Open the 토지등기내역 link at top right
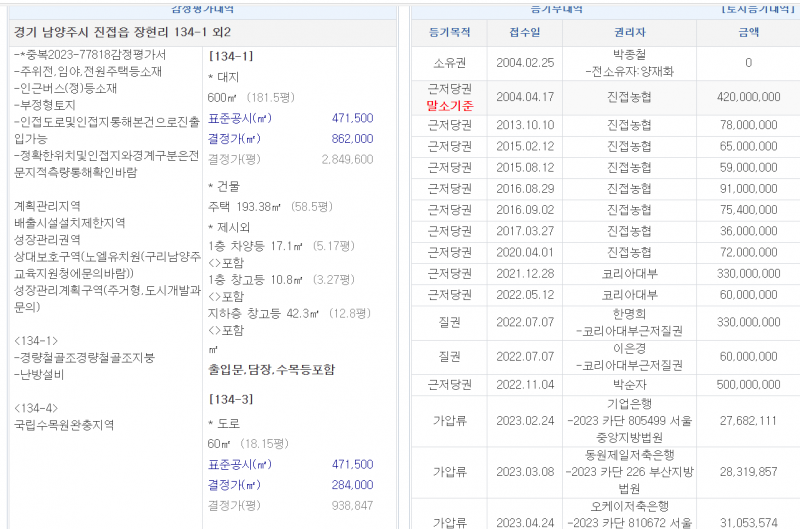Screen dimensions: 800x529 (x=755, y=8)
